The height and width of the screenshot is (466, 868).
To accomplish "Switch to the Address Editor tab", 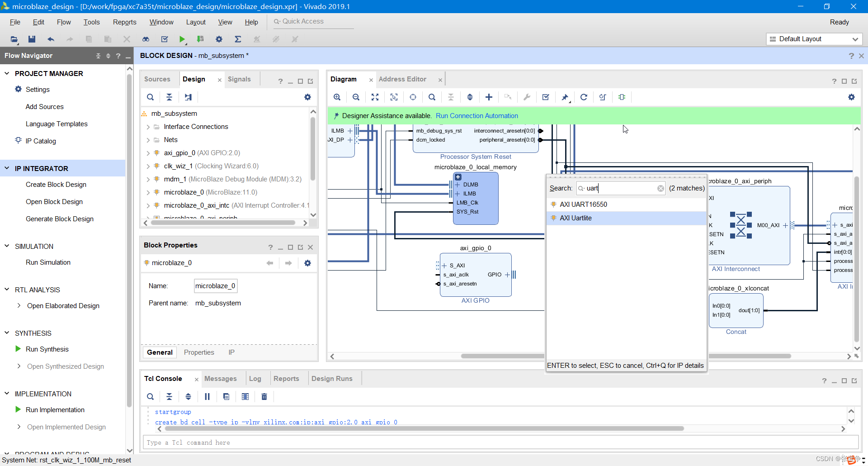I will click(x=402, y=79).
